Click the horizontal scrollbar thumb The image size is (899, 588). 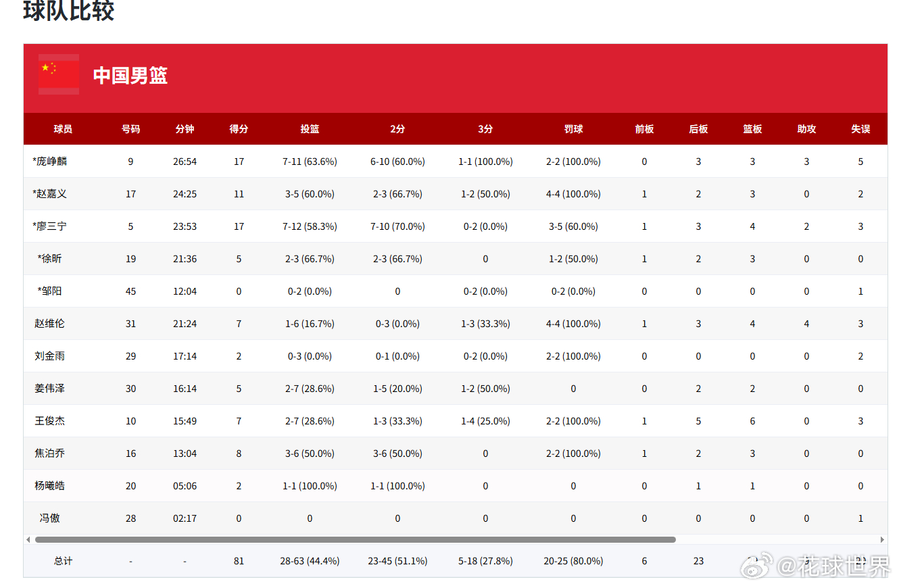[355, 539]
